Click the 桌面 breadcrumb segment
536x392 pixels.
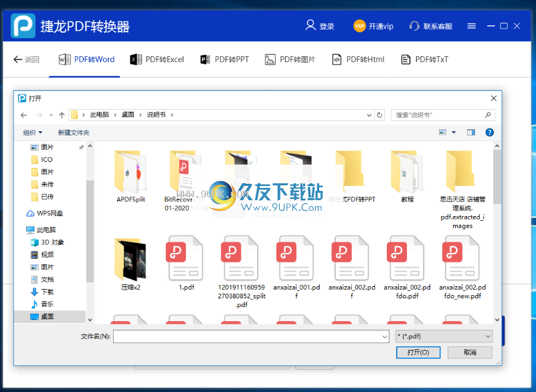(128, 115)
